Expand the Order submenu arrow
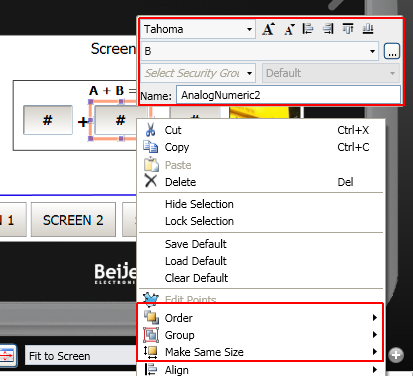413x376 pixels. pyautogui.click(x=375, y=317)
